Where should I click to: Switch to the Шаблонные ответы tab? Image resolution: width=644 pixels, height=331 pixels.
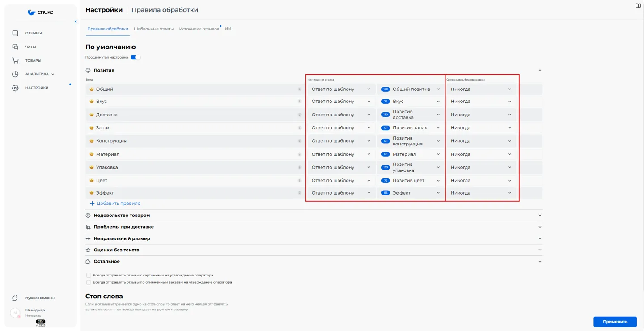tap(154, 29)
